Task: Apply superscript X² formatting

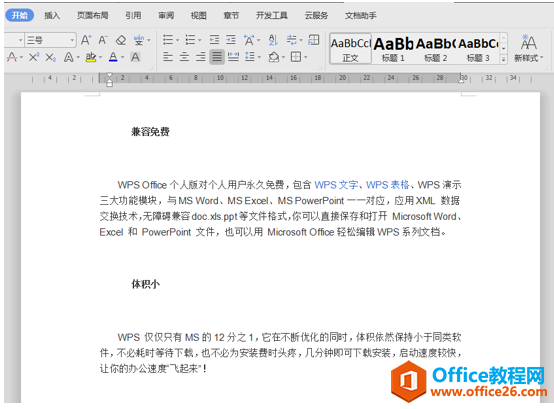Action: click(x=34, y=57)
